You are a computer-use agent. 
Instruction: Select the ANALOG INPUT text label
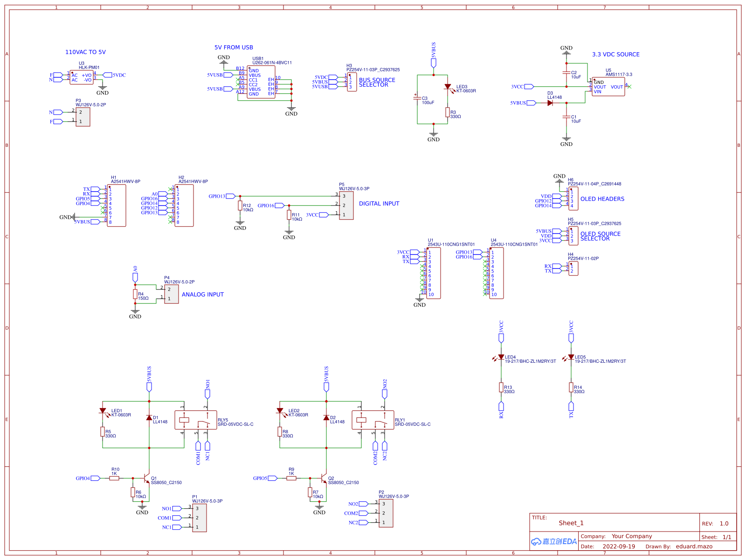pos(202,294)
